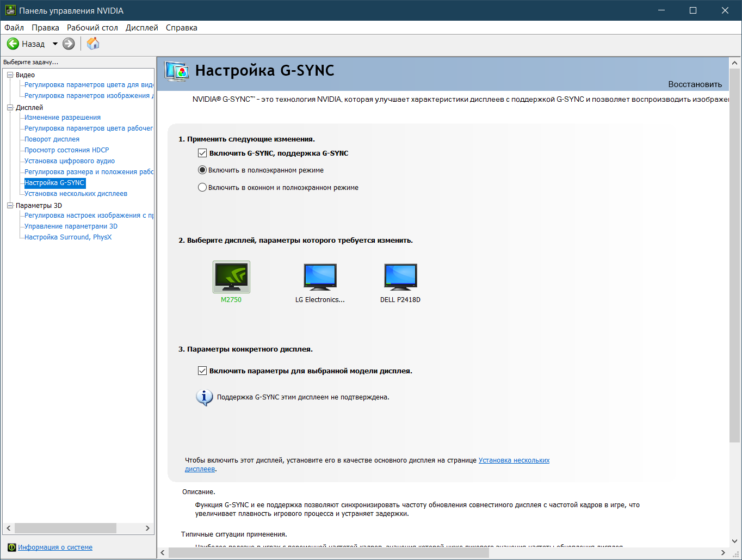
Task: Click the Home icon in toolbar
Action: pos(93,44)
